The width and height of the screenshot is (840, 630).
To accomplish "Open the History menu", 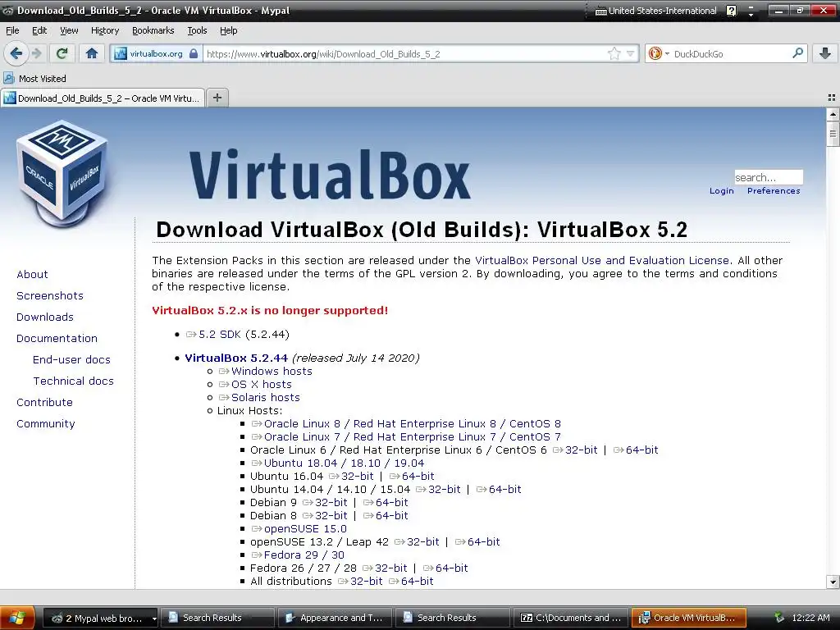I will coord(105,30).
